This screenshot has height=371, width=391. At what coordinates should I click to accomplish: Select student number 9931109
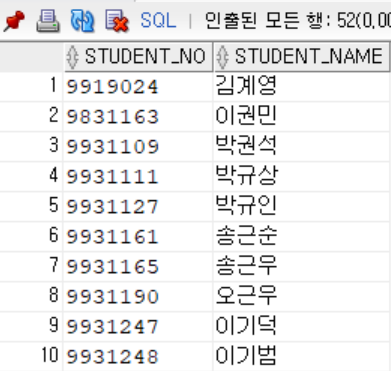coord(112,147)
